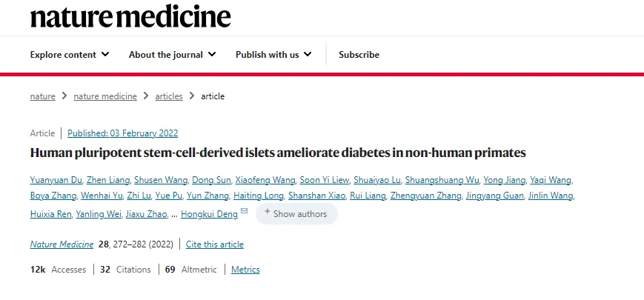
Task: Click the envelope icon beside Hongkui Deng
Action: [x=245, y=212]
